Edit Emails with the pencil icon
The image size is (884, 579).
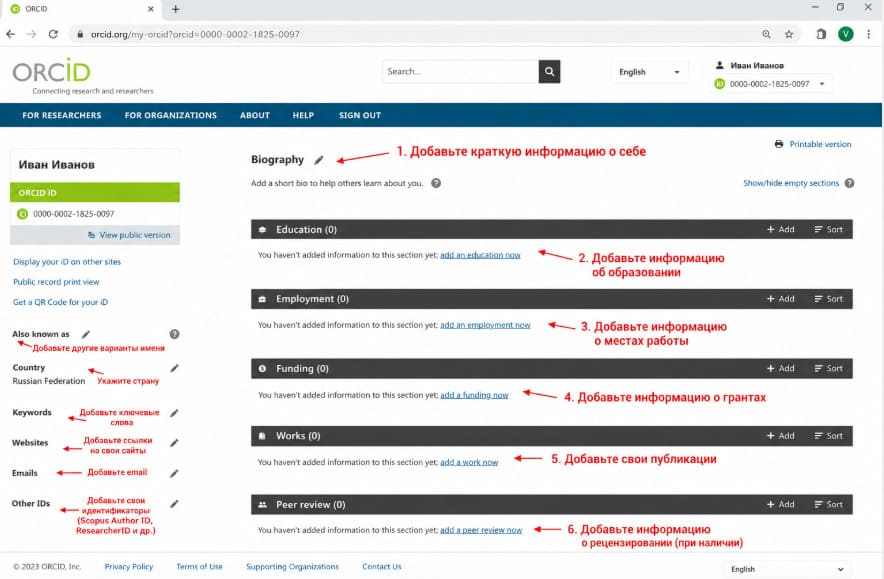175,474
